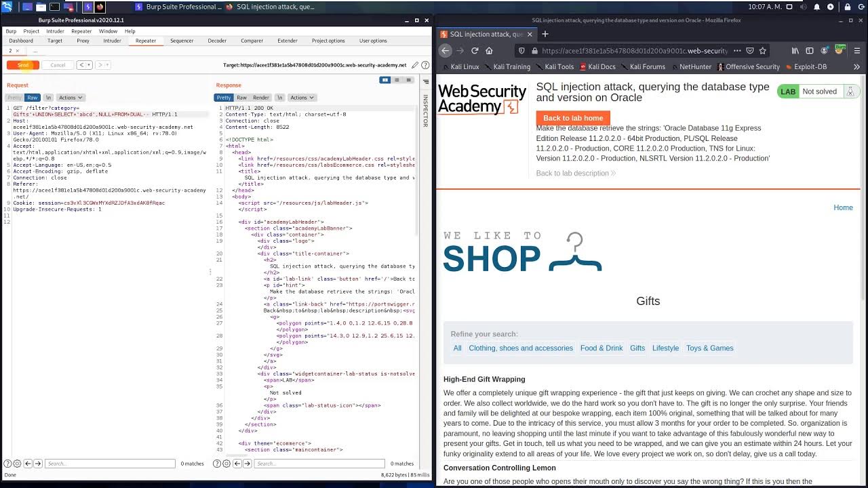Close the SQL injection attack Firefox tab

(x=530, y=34)
